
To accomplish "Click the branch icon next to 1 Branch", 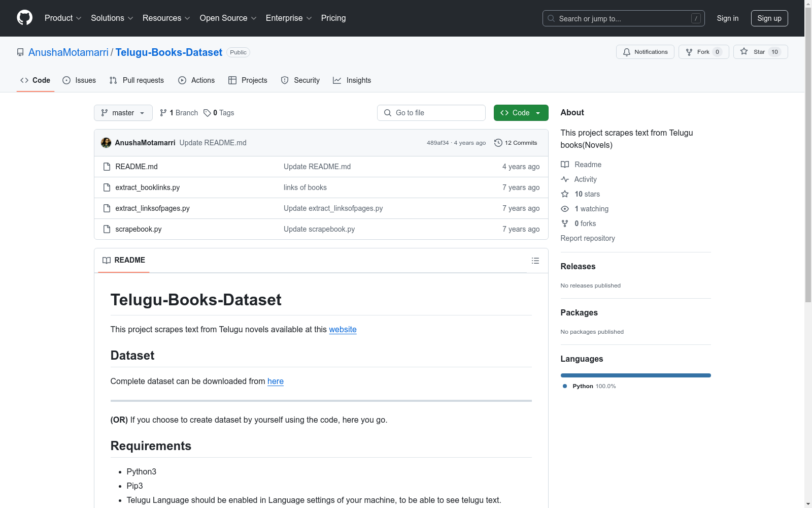I will 163,113.
